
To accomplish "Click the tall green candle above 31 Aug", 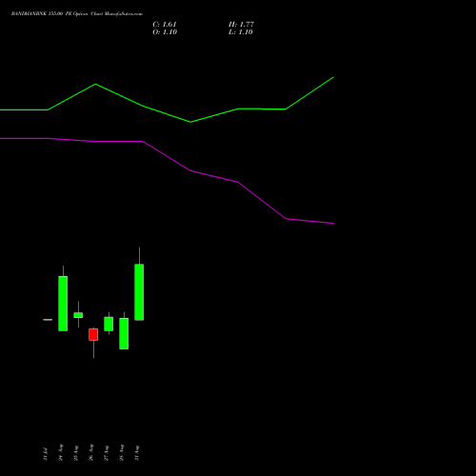I will click(x=139, y=292).
